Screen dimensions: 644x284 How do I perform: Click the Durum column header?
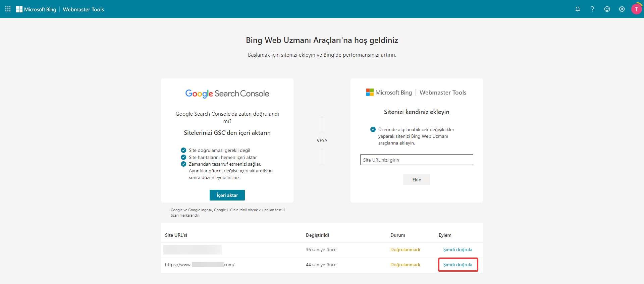[x=398, y=235]
